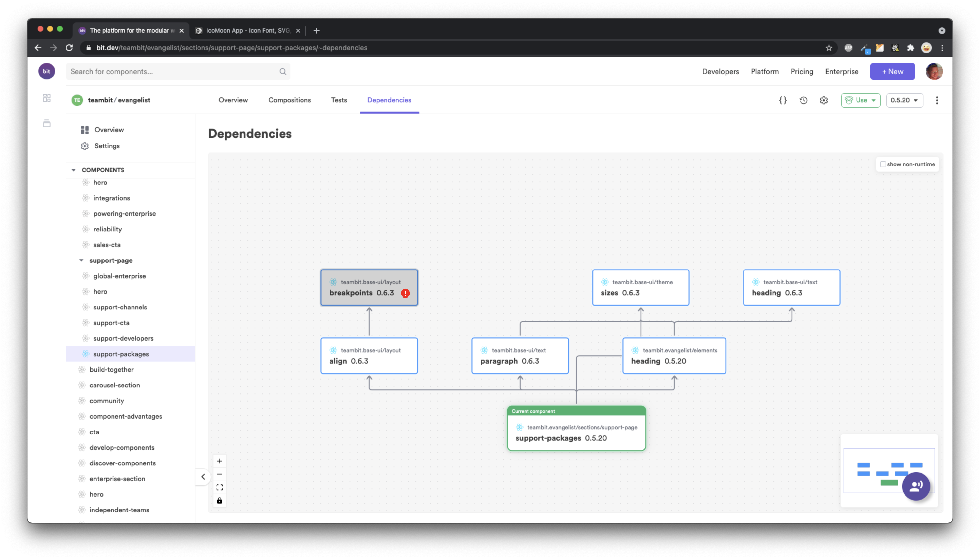Open the Pricing link
This screenshot has width=980, height=559.
pyautogui.click(x=801, y=71)
